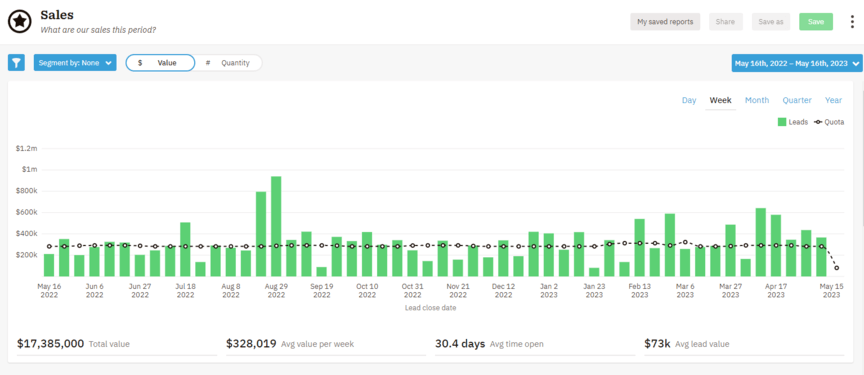
Task: Select the Quarter grouping tab
Action: [797, 100]
